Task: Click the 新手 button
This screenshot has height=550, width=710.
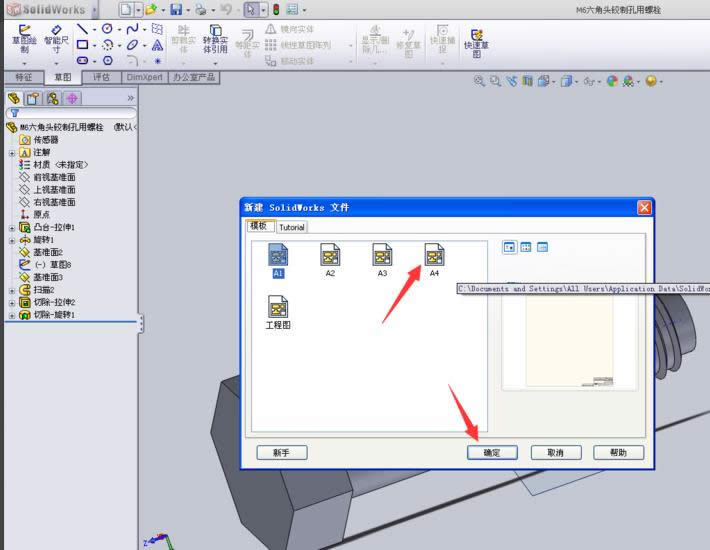Action: [x=282, y=452]
